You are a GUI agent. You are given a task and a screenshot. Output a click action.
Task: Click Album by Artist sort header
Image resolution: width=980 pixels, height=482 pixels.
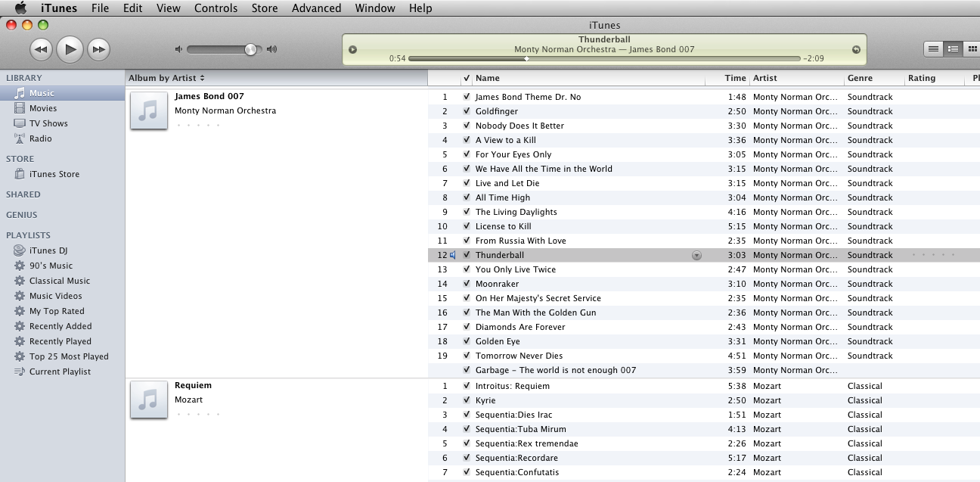276,78
